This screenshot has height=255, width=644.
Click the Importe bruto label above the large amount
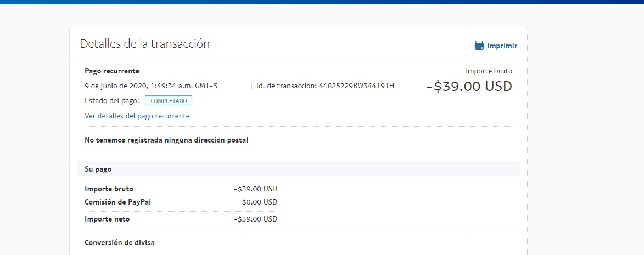click(489, 71)
